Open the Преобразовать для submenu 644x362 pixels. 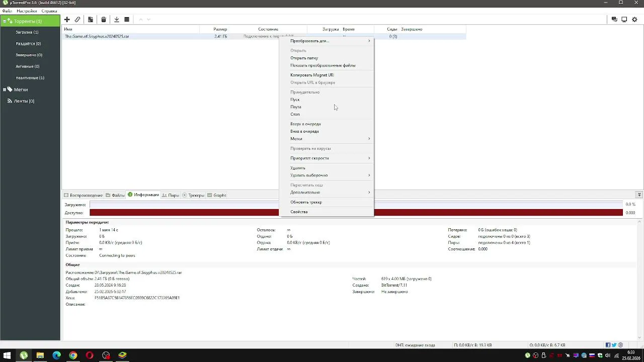[327, 41]
